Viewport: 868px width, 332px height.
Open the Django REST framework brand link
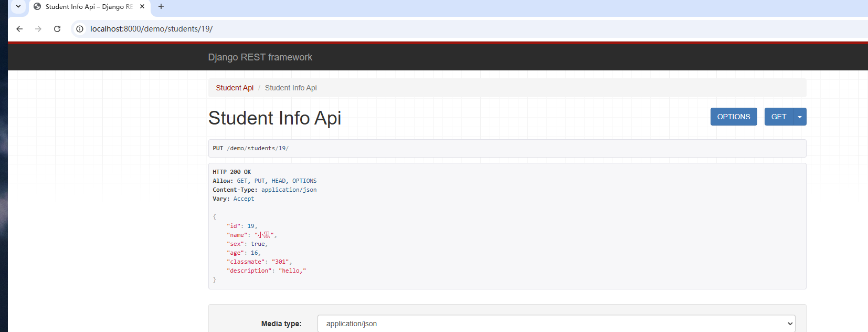[x=260, y=57]
